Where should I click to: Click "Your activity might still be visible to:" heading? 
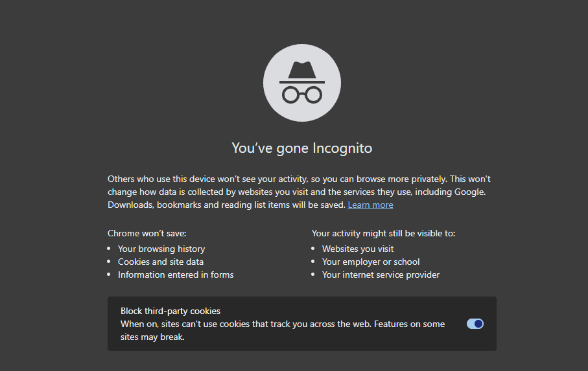tap(383, 233)
